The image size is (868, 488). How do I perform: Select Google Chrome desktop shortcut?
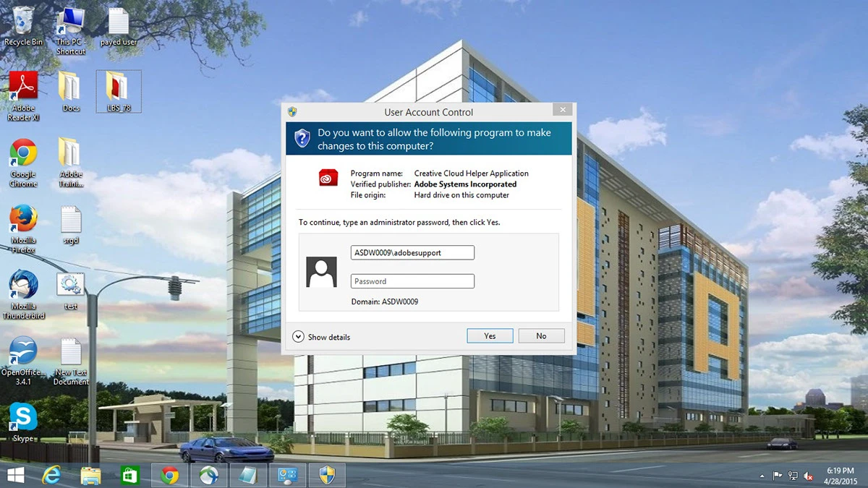[23, 155]
